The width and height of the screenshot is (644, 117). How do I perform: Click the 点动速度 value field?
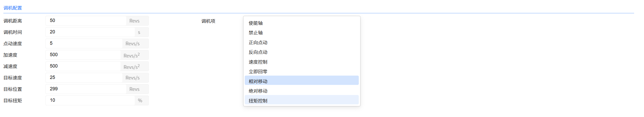point(84,43)
